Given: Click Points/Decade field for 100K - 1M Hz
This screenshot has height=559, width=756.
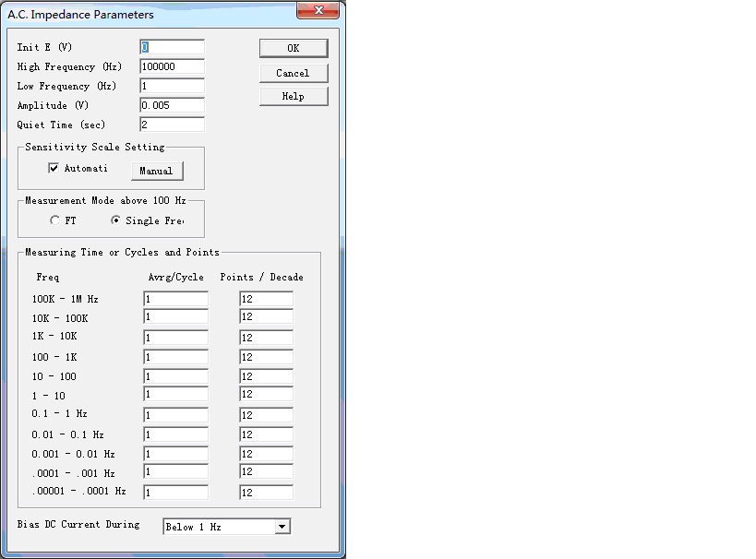Looking at the screenshot, I should click(x=266, y=299).
